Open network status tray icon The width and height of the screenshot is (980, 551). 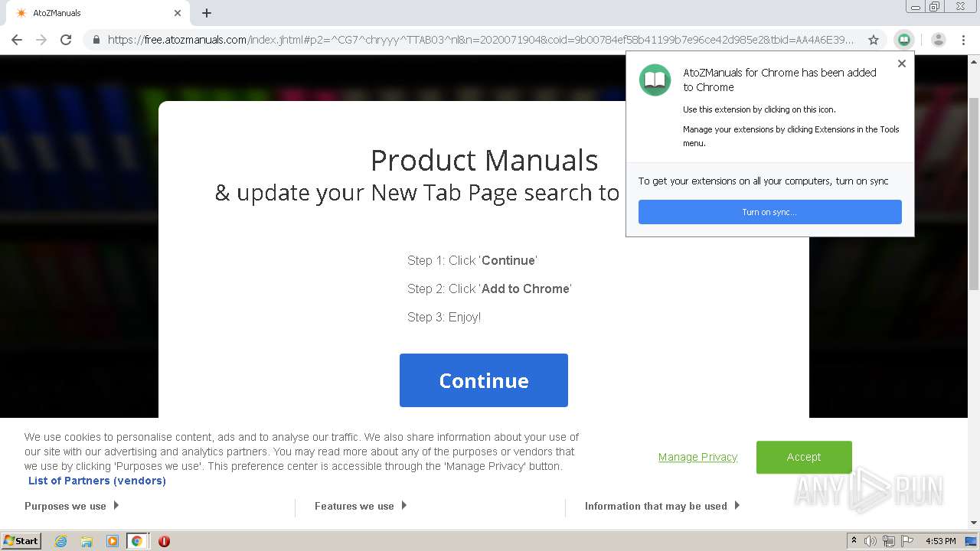(x=889, y=541)
